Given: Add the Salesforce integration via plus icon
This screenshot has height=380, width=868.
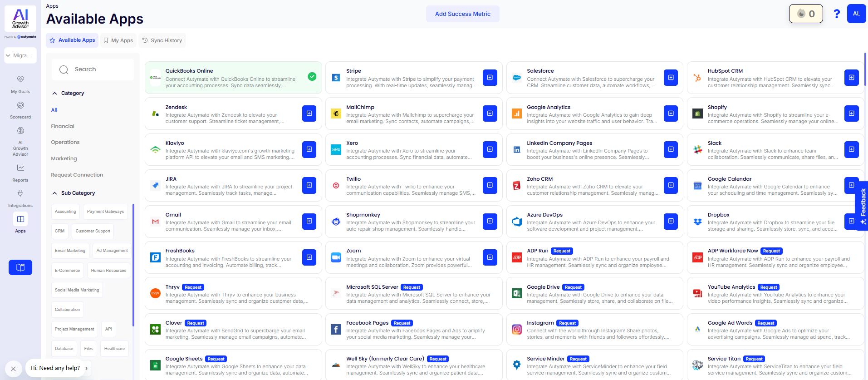Looking at the screenshot, I should point(670,78).
